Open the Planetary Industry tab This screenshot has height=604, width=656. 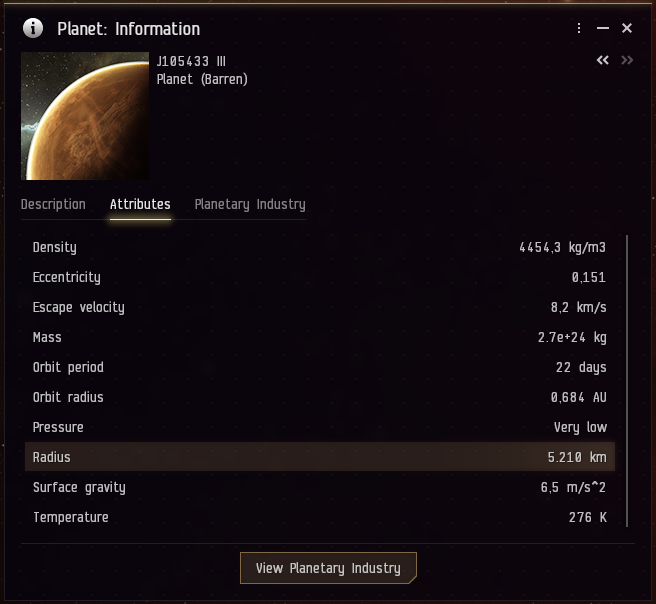click(250, 204)
